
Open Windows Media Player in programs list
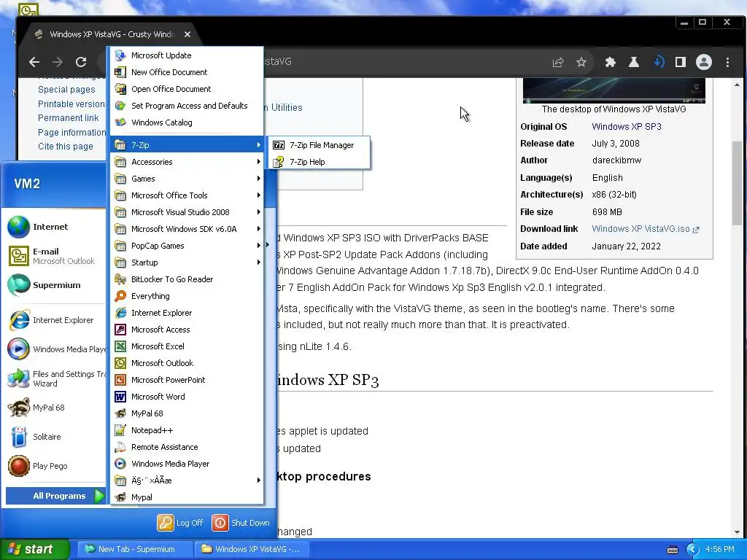[x=187, y=464]
